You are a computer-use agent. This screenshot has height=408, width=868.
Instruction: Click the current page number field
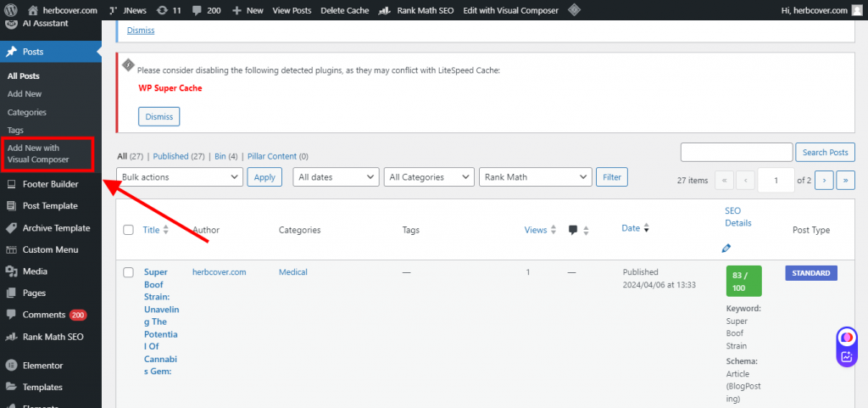click(x=776, y=180)
